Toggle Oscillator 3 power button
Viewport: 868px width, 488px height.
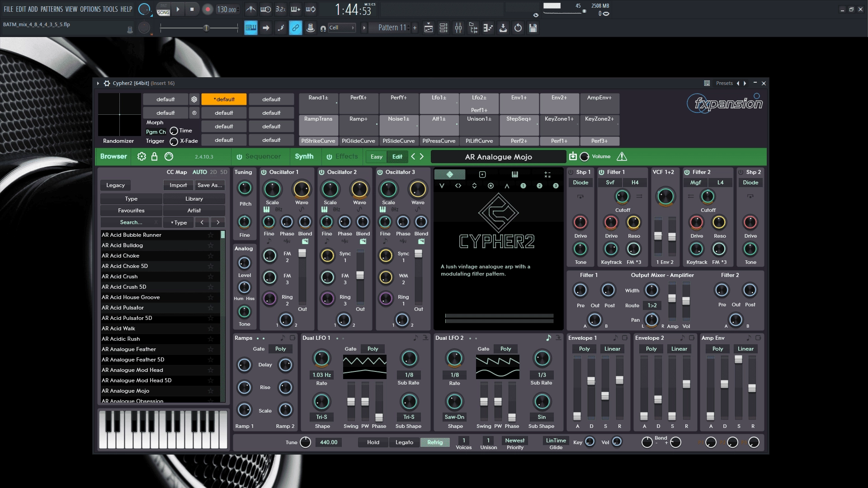380,172
